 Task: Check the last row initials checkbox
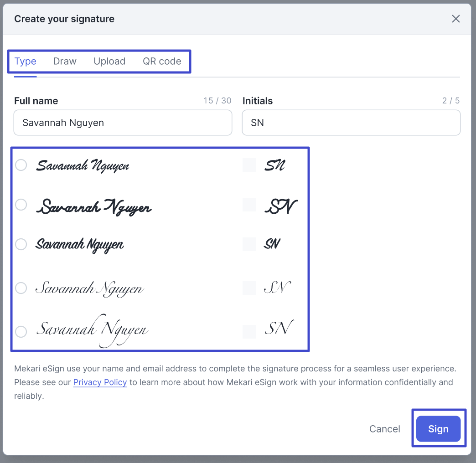pyautogui.click(x=249, y=331)
